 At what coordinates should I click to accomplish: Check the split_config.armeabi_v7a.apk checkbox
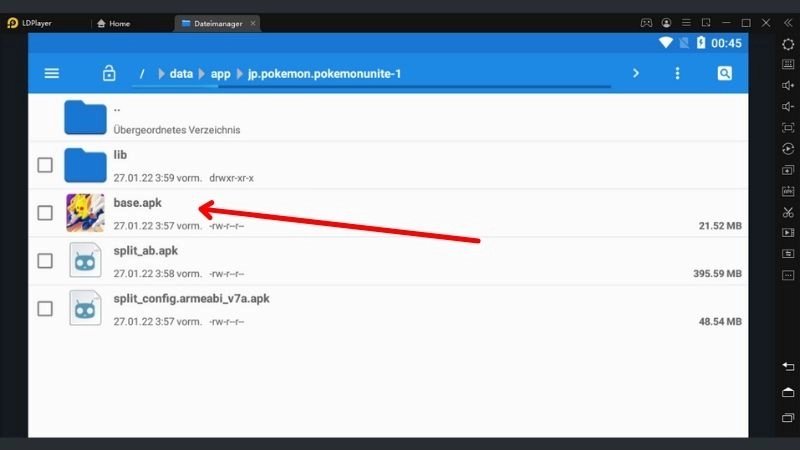click(x=45, y=309)
